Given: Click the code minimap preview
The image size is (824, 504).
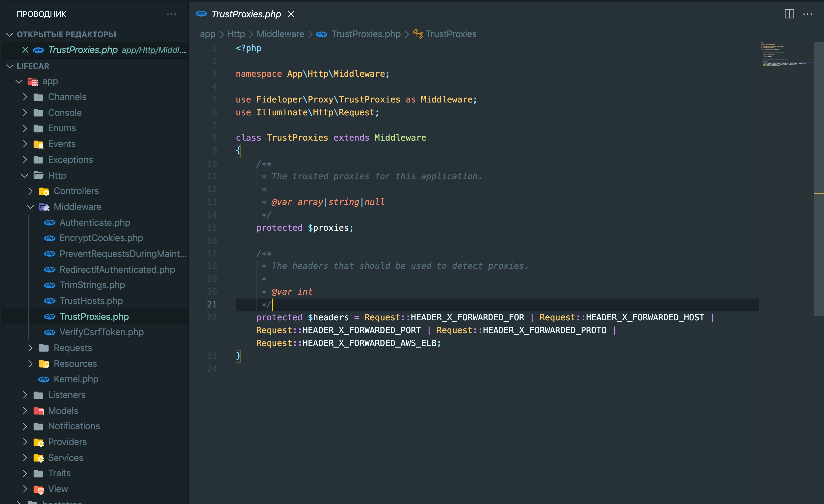Looking at the screenshot, I should [784, 54].
